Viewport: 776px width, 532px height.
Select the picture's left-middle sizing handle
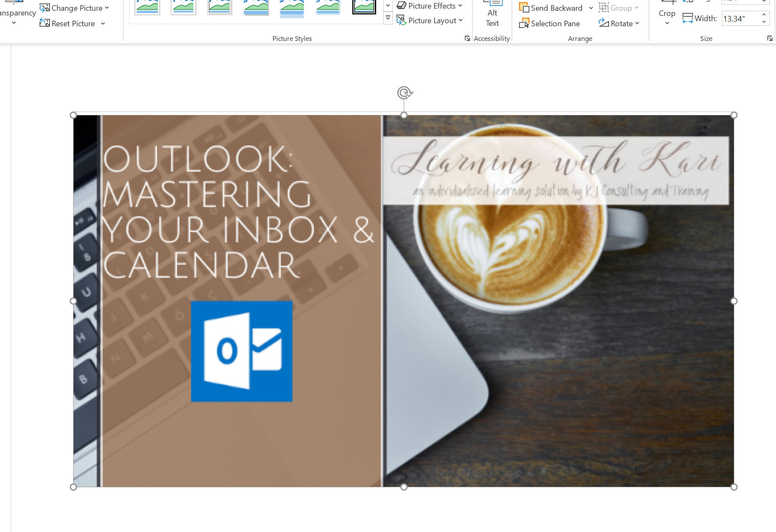click(x=73, y=301)
